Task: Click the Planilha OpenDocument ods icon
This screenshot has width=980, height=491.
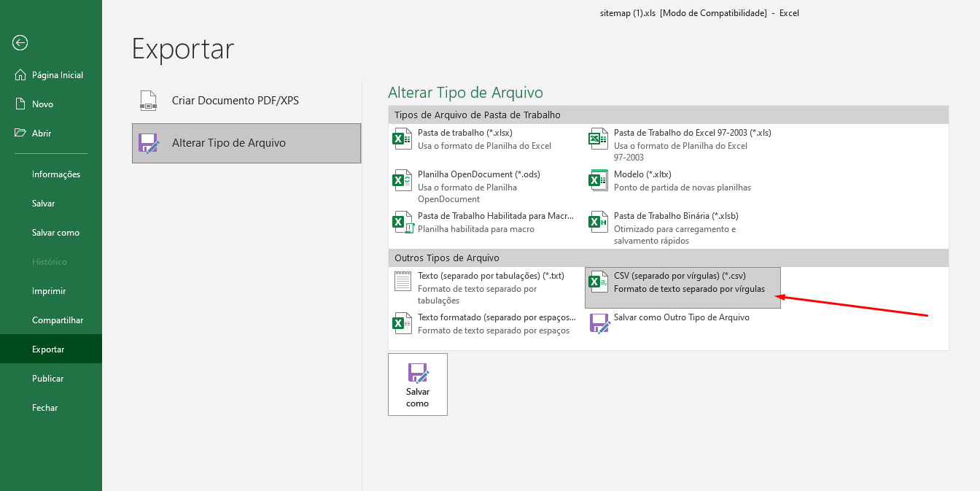Action: click(402, 180)
